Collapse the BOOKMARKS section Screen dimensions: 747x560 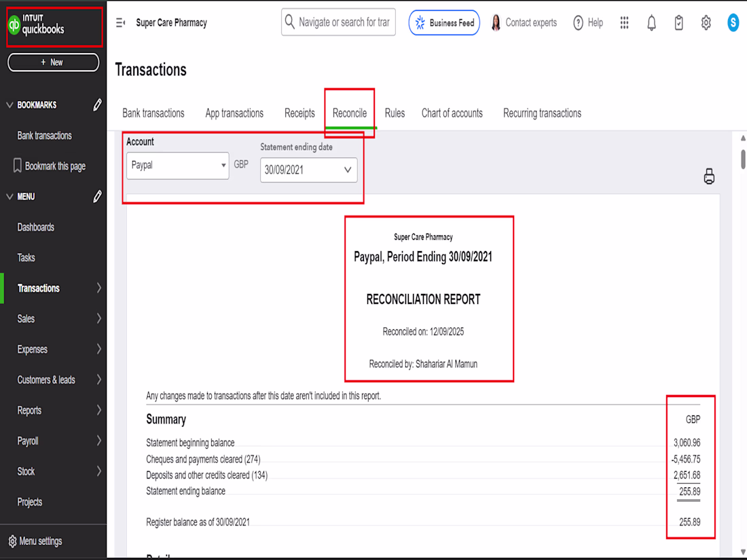coord(10,105)
